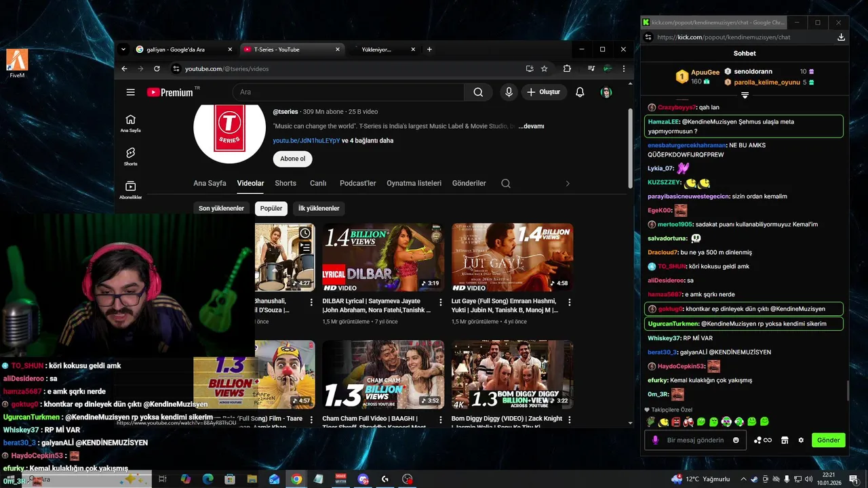Open media control icon in Chrome toolbar
868x488 pixels.
click(x=591, y=68)
